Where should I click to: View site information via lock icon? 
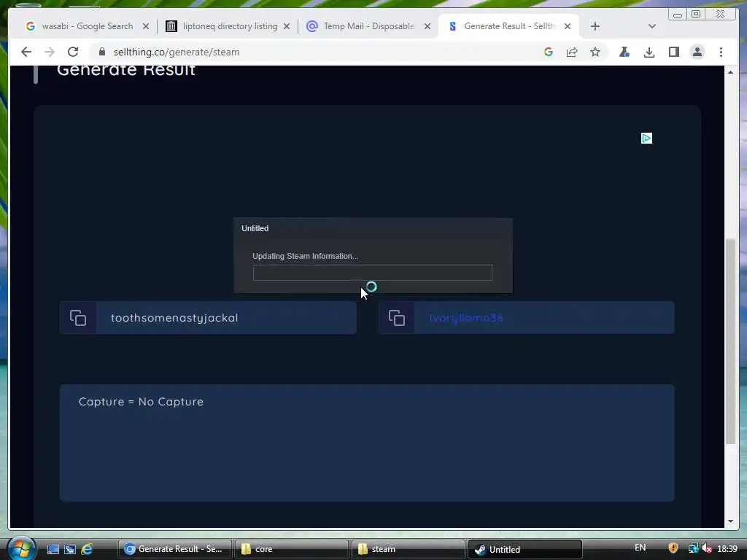pyautogui.click(x=102, y=52)
